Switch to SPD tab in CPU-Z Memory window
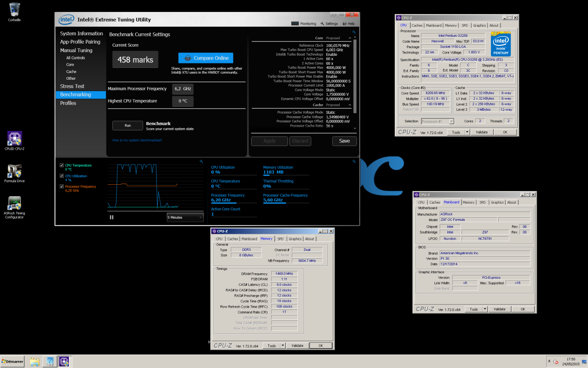 [x=280, y=239]
